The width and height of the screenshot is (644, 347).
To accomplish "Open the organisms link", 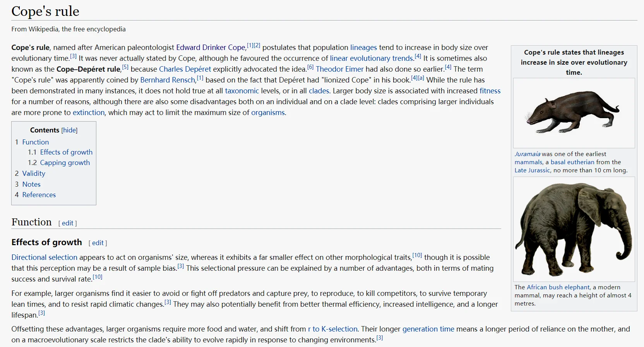I will point(268,113).
